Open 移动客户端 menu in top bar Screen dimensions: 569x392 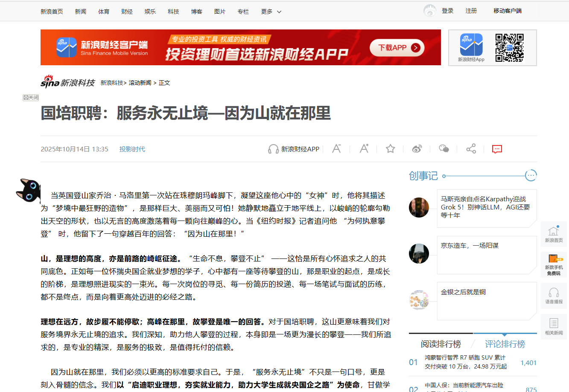pyautogui.click(x=508, y=11)
